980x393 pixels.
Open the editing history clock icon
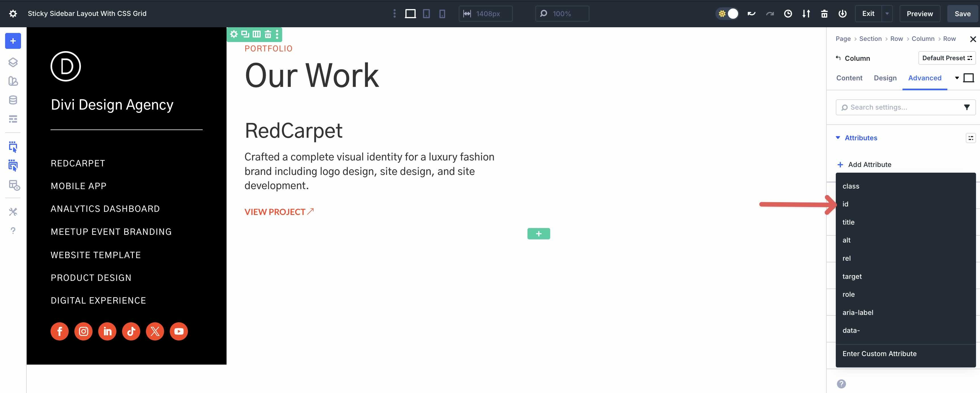tap(788, 13)
